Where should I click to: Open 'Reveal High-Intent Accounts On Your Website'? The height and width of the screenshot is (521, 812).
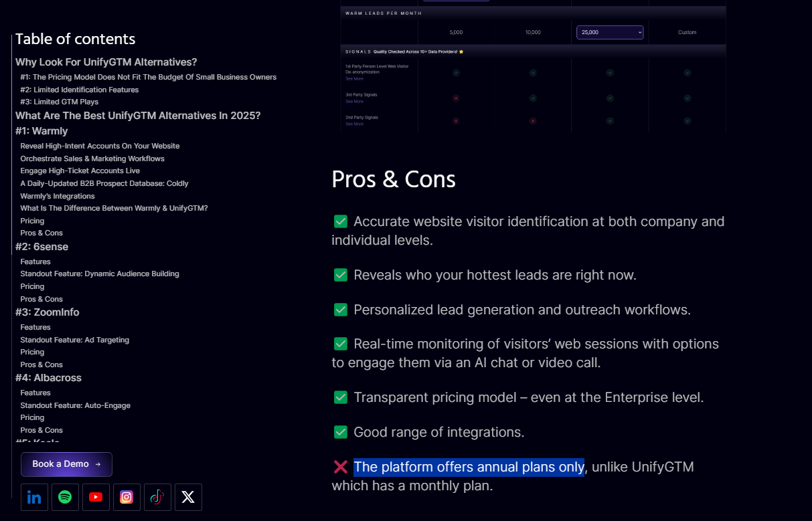point(100,146)
